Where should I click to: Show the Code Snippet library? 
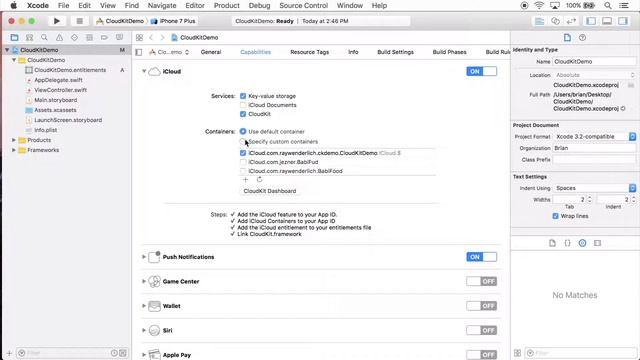pos(567,243)
